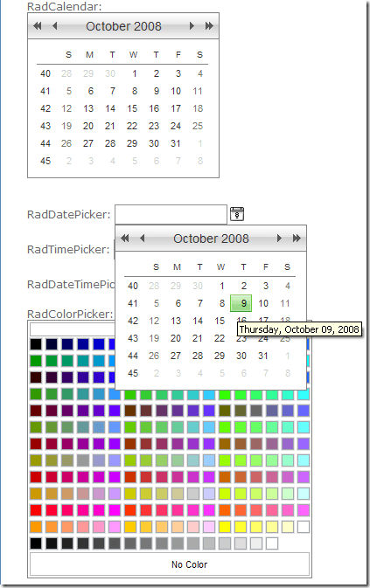Image resolution: width=370 pixels, height=588 pixels.
Task: Select Saturday October 11 in date picker popup
Action: [285, 303]
